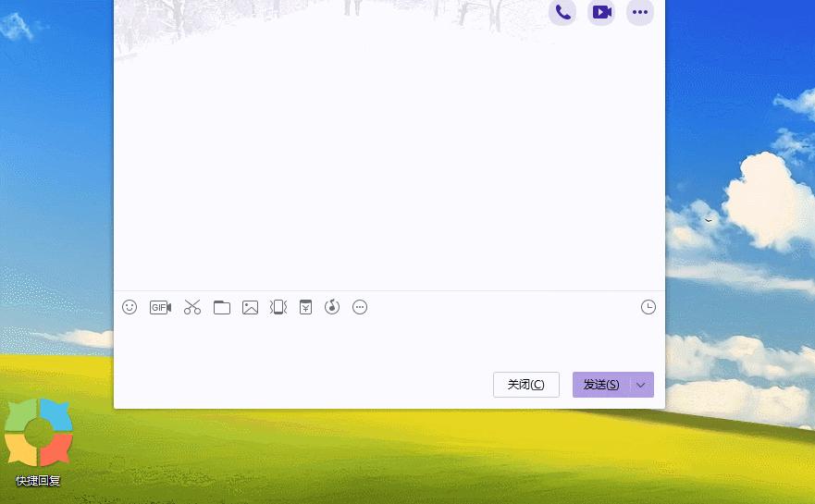This screenshot has width=815, height=504.
Task: Expand the send options dropdown arrow
Action: tap(641, 385)
